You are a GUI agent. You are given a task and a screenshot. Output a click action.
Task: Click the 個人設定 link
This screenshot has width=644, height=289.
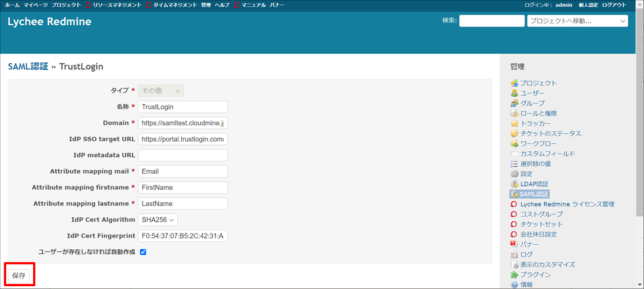[x=588, y=6]
